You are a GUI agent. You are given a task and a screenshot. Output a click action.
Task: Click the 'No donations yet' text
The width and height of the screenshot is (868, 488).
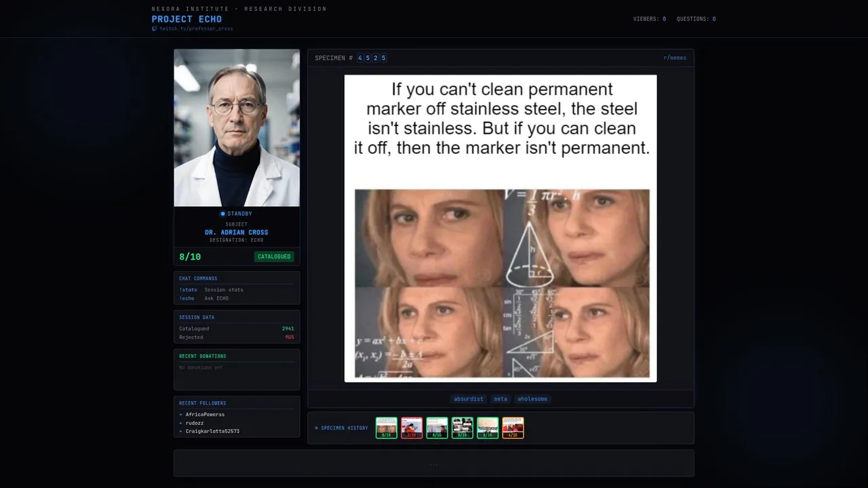click(201, 368)
